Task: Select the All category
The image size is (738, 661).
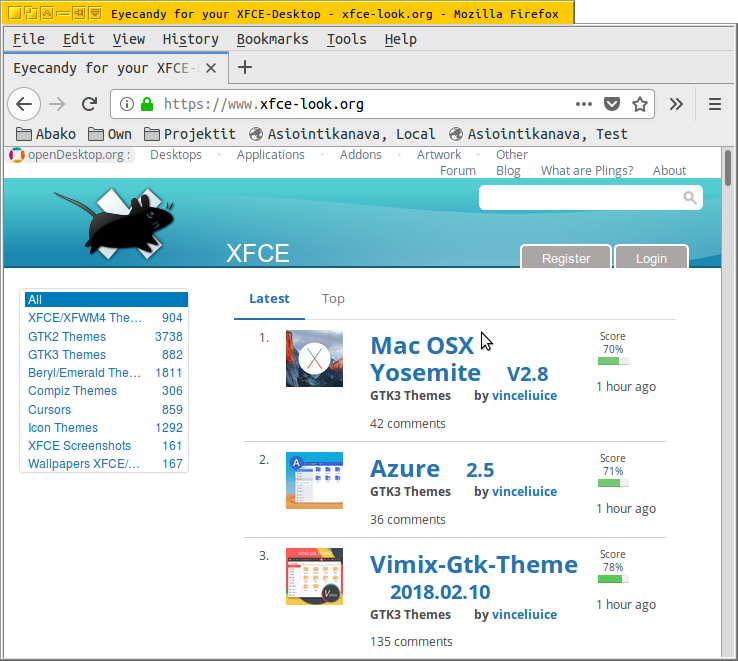Action: pyautogui.click(x=106, y=299)
